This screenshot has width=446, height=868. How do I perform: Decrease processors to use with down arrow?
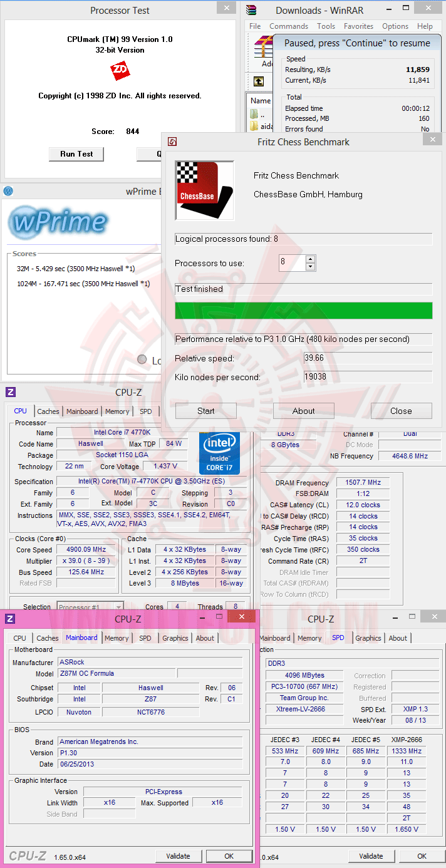[x=310, y=267]
